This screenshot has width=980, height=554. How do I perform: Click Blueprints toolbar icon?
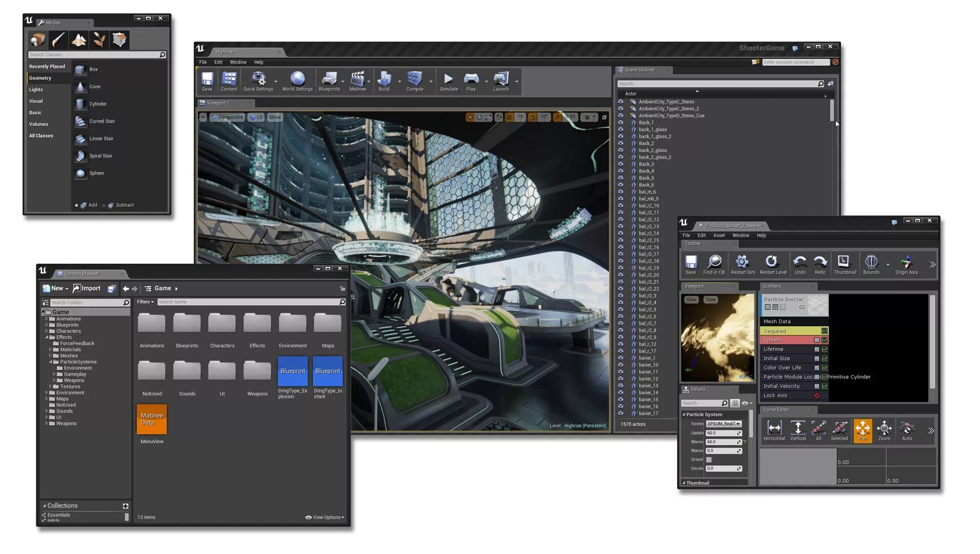click(x=329, y=82)
